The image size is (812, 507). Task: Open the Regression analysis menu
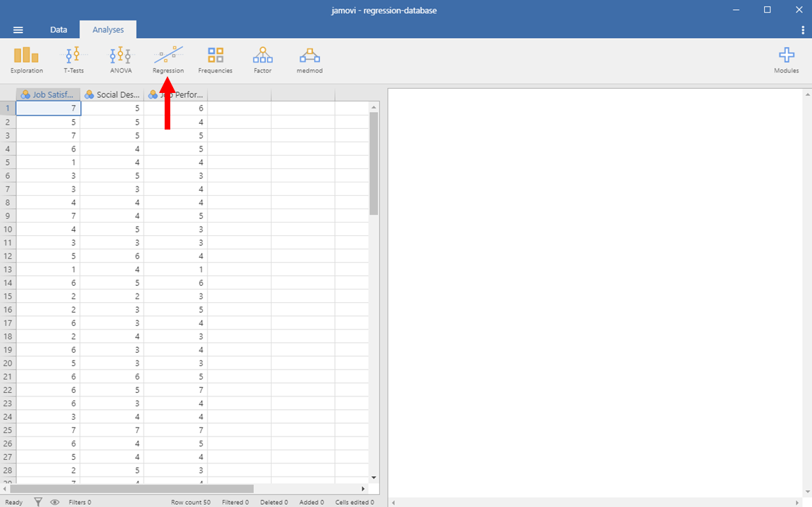[x=168, y=60]
